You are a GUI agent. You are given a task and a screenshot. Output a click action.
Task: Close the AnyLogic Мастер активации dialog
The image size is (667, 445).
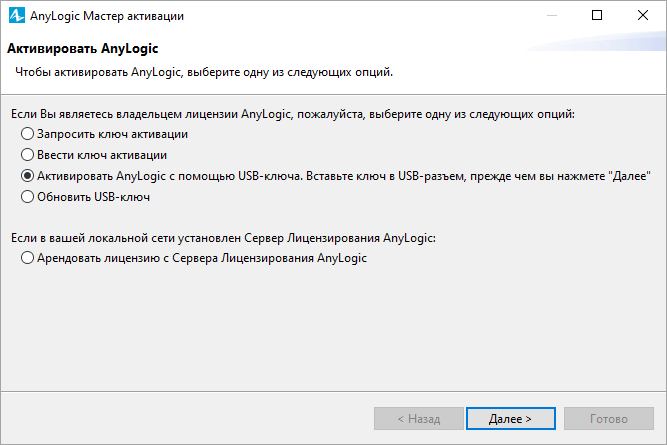(643, 15)
